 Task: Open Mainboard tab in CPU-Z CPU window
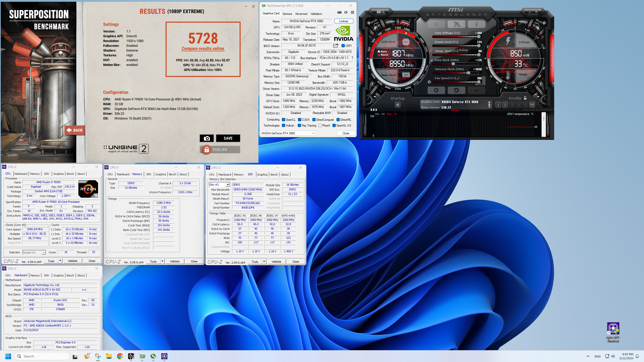click(21, 174)
